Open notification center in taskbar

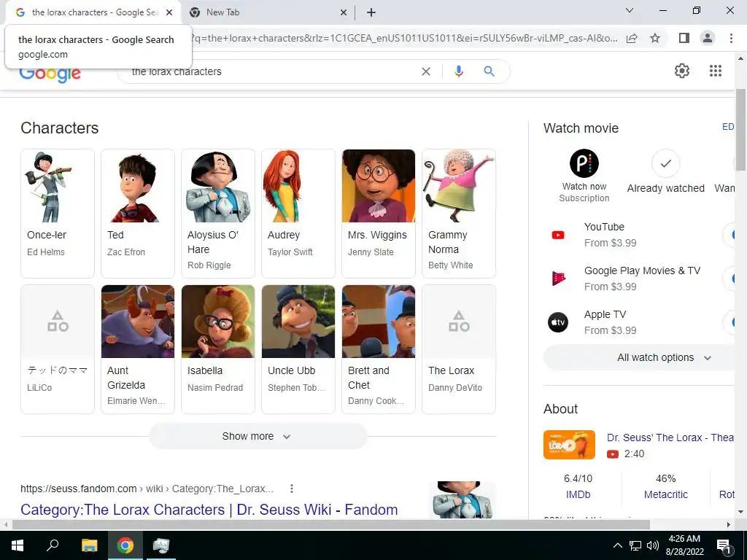(x=724, y=545)
